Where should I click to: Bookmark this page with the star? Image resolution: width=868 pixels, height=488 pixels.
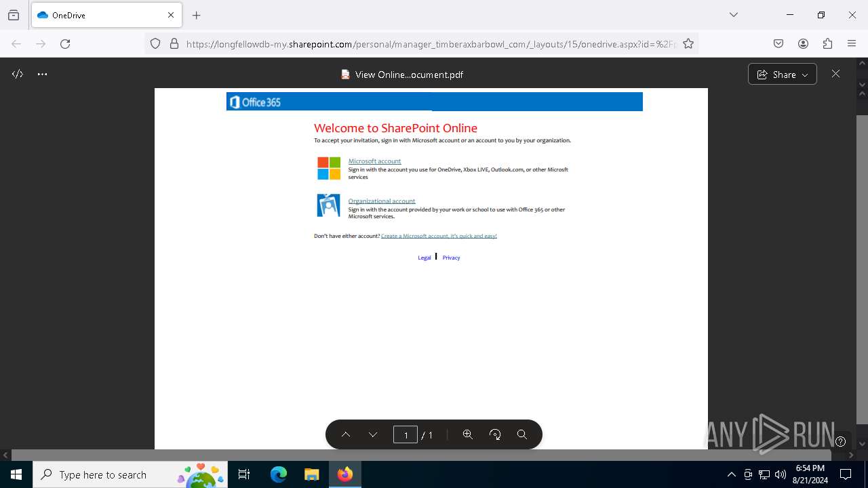688,44
